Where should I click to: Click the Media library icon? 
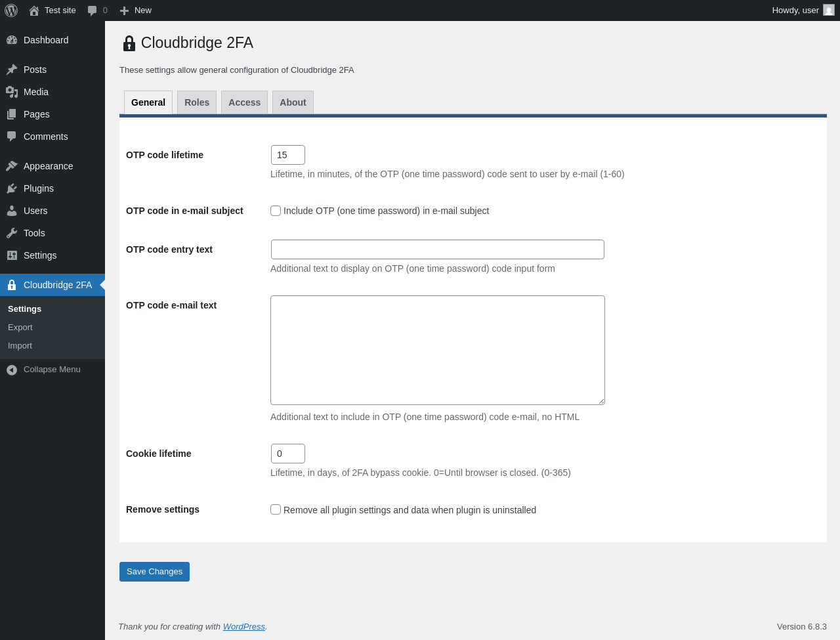pos(12,92)
